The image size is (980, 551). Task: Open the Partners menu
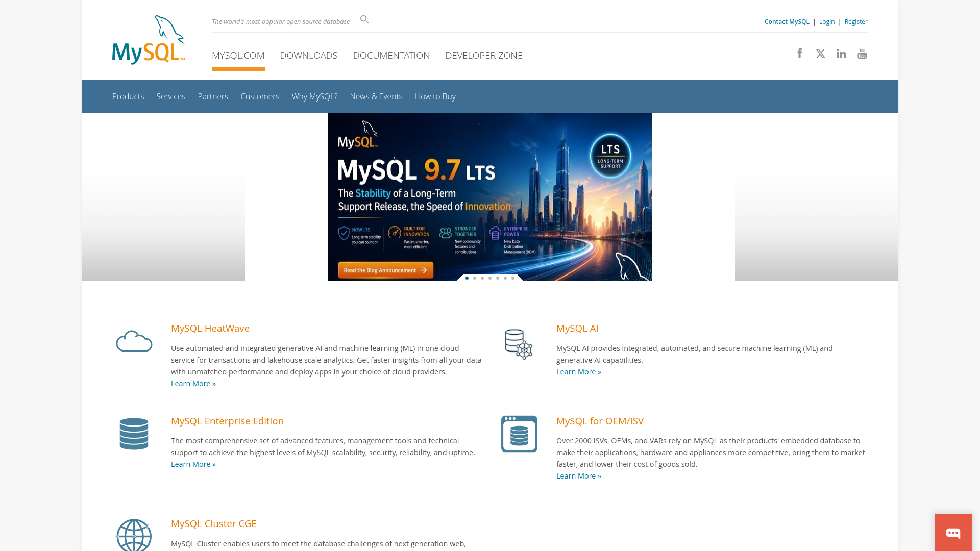pyautogui.click(x=213, y=96)
